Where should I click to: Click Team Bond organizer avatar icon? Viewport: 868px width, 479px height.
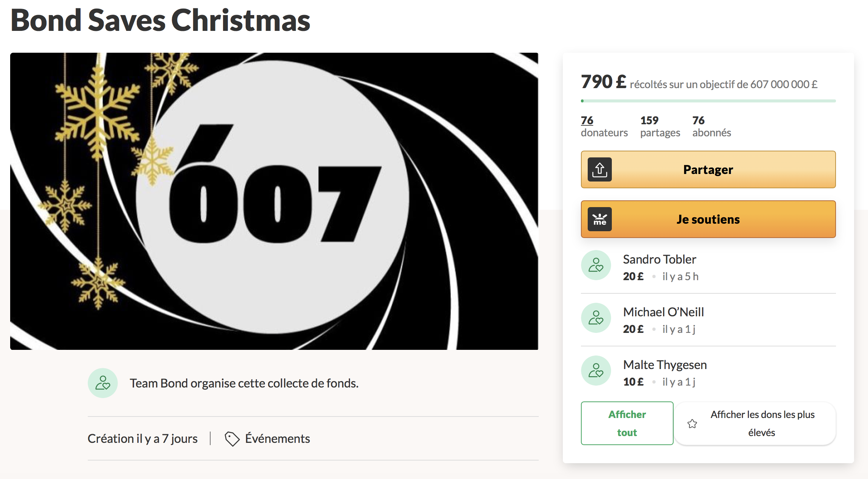103,383
